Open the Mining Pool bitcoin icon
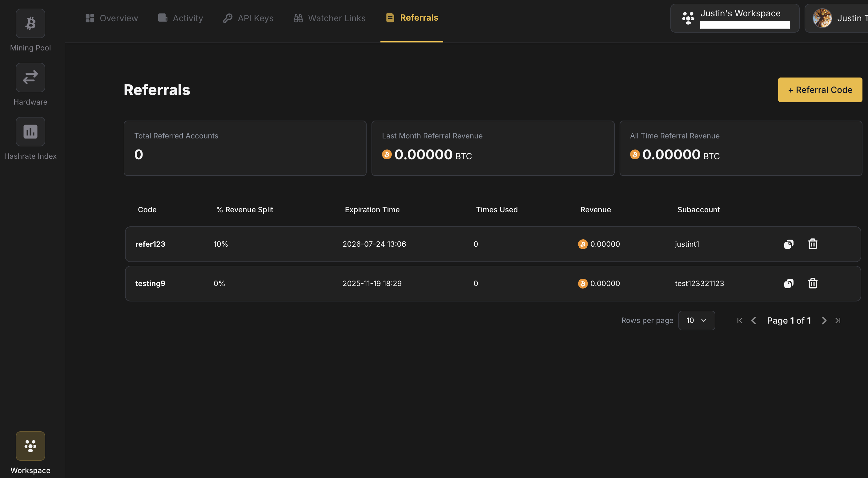The image size is (868, 478). pyautogui.click(x=30, y=23)
